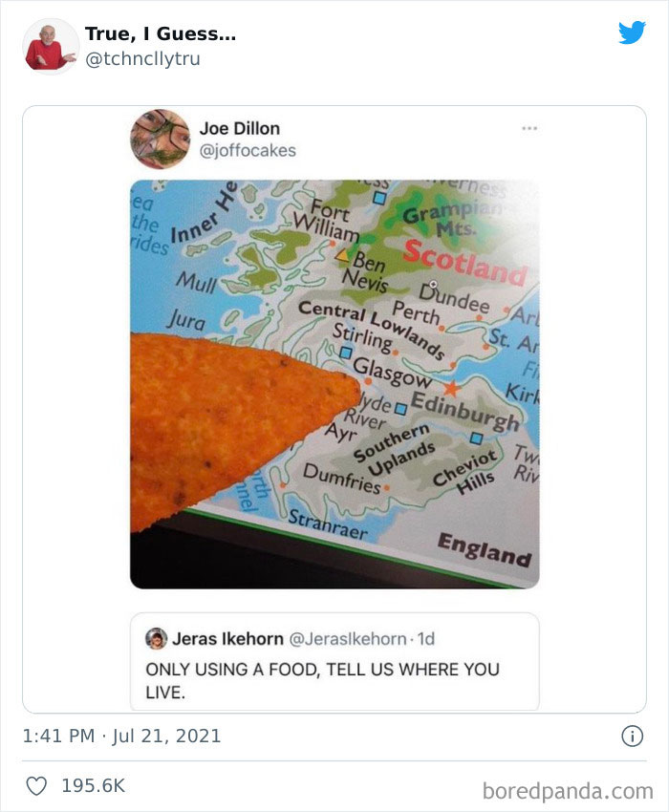Open the tweet info icon
Image resolution: width=669 pixels, height=812 pixels.
click(633, 736)
